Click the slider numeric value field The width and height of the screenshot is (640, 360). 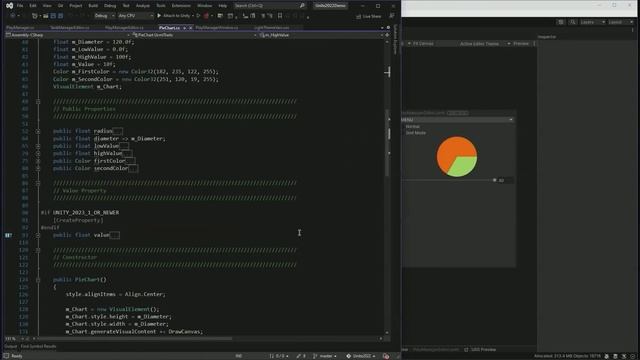(505, 180)
